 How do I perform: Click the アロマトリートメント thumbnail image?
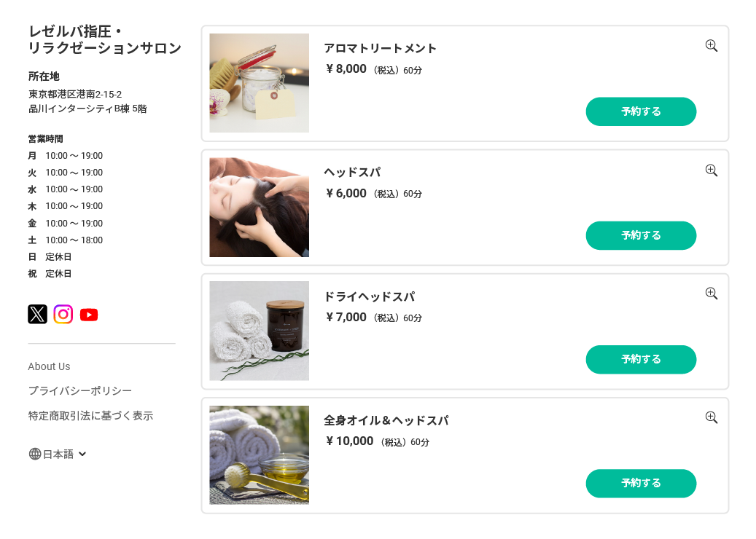pos(259,83)
